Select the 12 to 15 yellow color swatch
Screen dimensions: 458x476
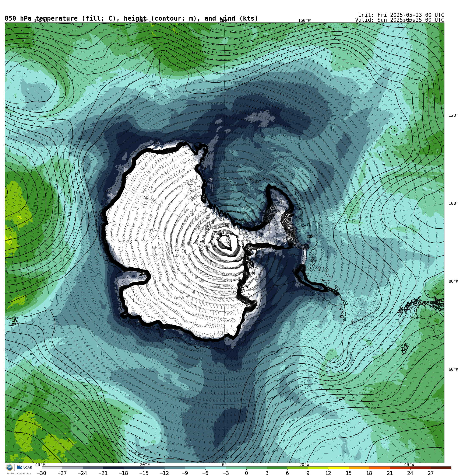click(x=339, y=468)
